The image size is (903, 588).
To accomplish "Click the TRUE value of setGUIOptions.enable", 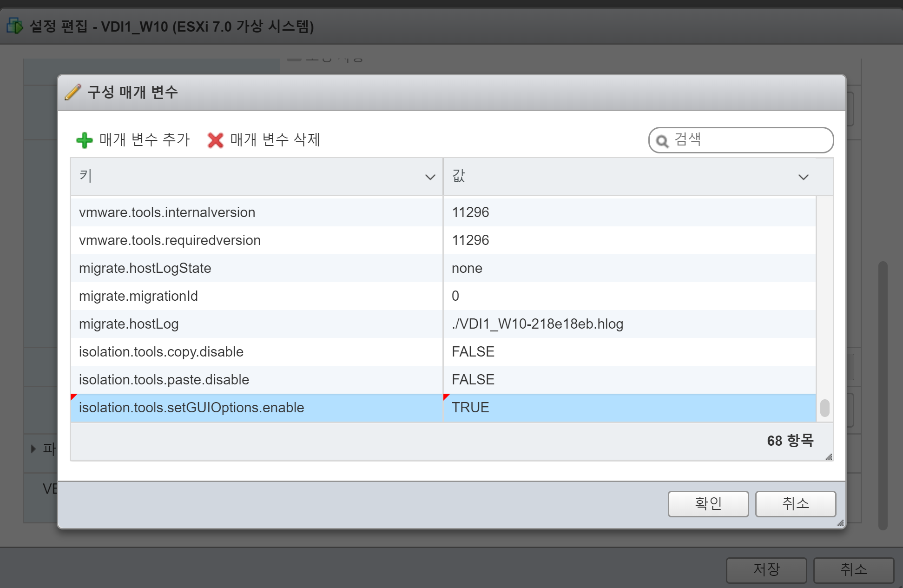I will tap(470, 408).
